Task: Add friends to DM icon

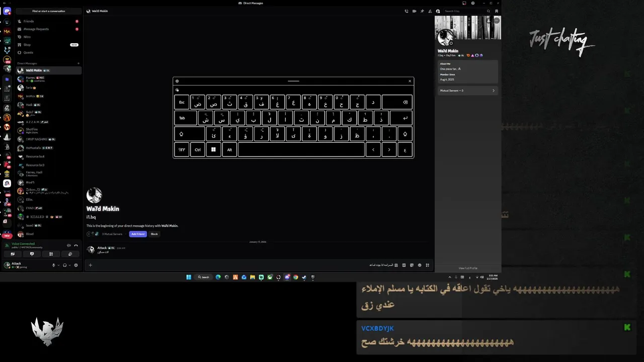Action: tap(430, 11)
